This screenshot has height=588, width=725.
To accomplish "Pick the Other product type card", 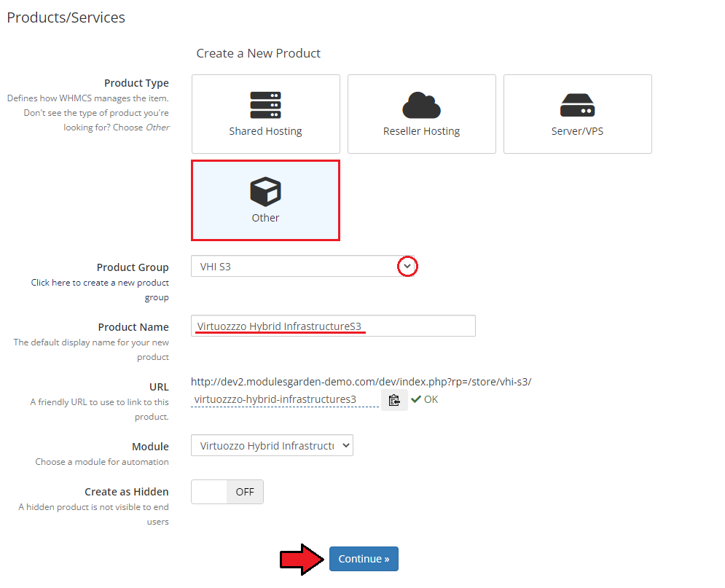I will click(x=265, y=200).
